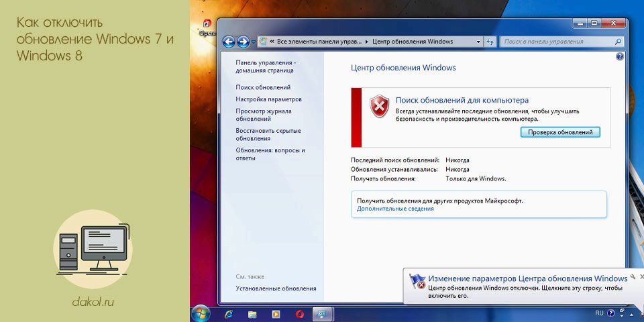644x322 pixels.
Task: Click the magnifier icon in the search box
Action: click(x=618, y=42)
